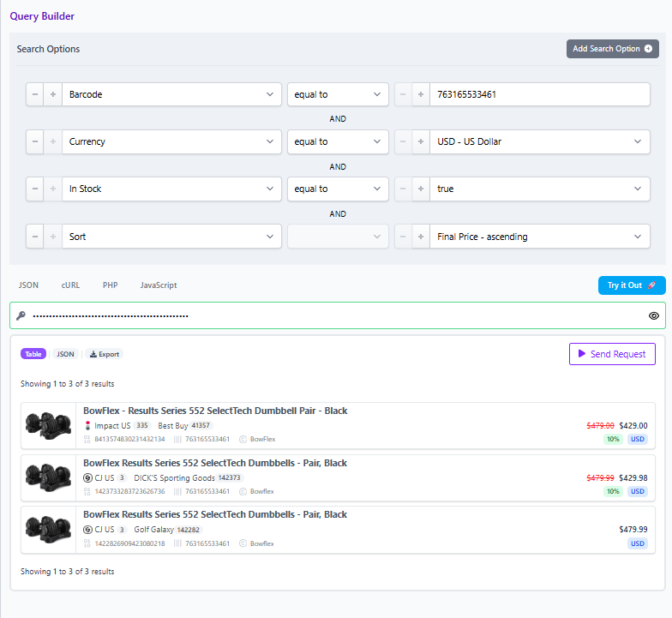Toggle API key visibility eye icon
The image size is (672, 618).
tap(654, 315)
